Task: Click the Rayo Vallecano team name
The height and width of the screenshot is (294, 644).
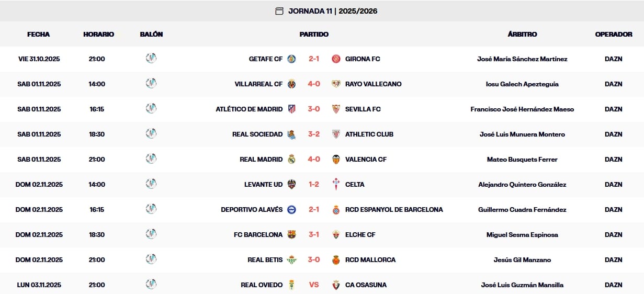Action: click(x=374, y=84)
